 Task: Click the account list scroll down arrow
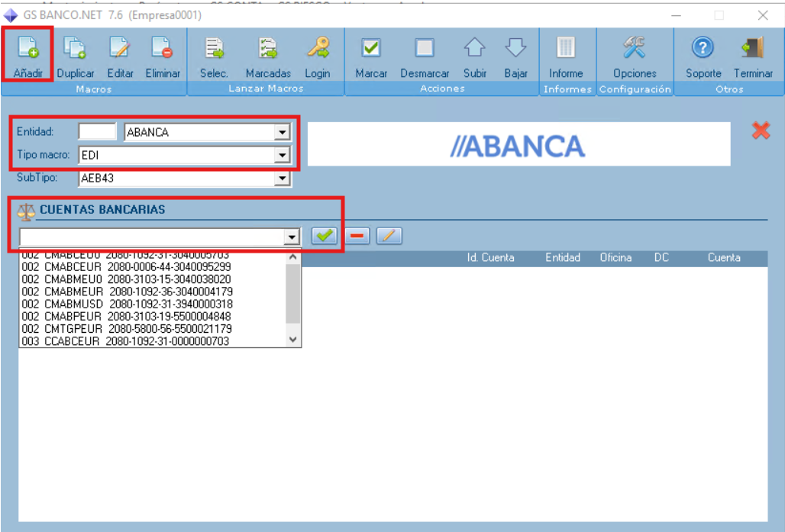293,340
